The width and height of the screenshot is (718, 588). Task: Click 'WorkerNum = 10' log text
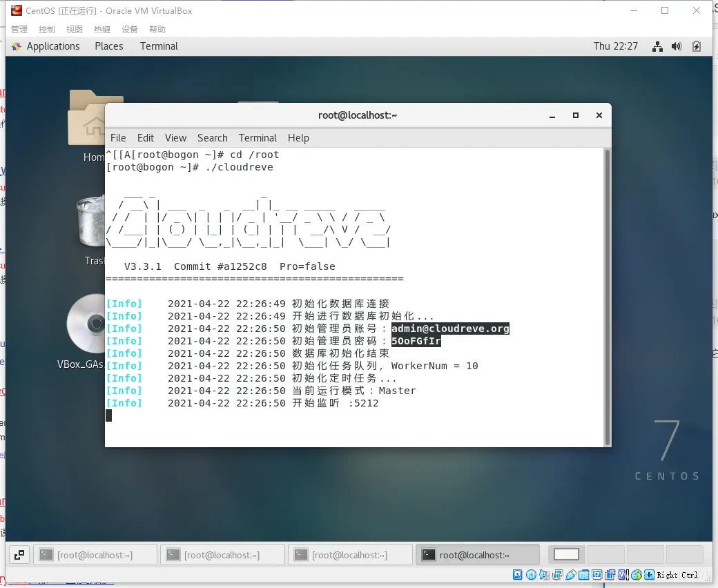click(434, 366)
